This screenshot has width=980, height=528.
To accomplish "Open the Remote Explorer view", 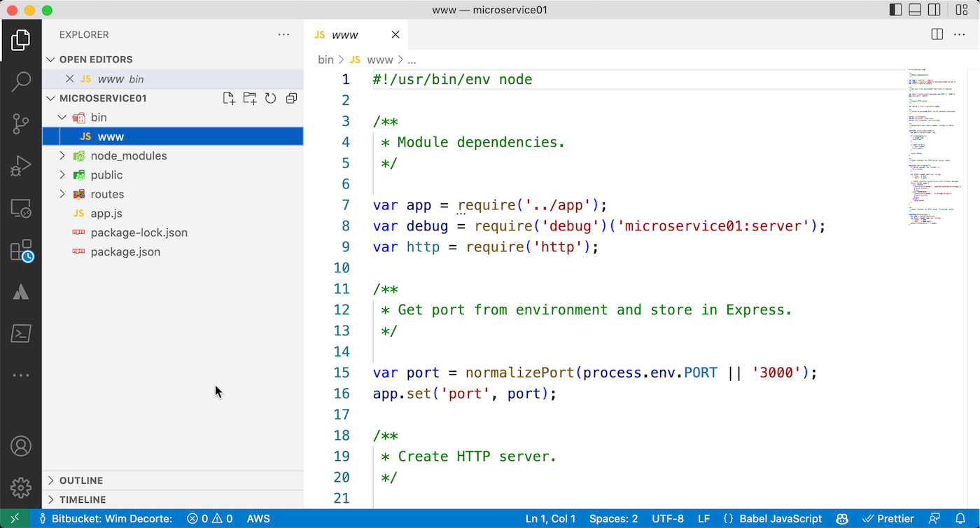I will [21, 208].
